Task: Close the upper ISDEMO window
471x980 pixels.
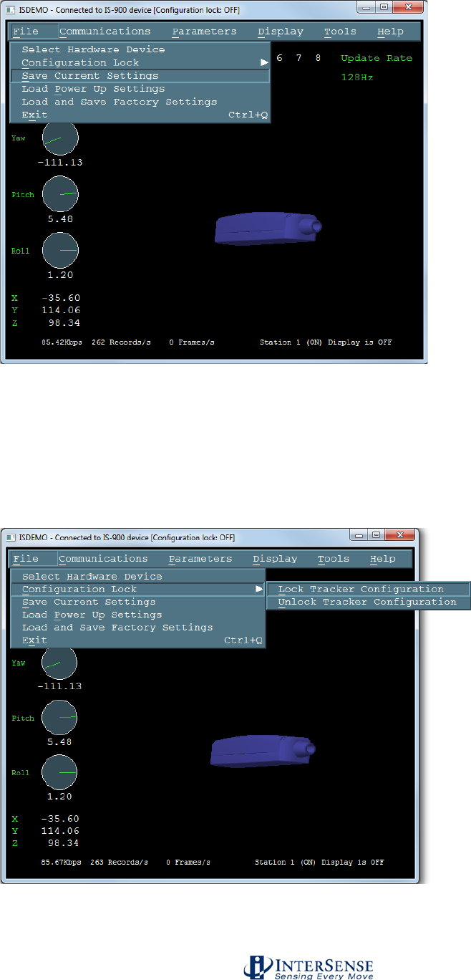Action: (409, 6)
